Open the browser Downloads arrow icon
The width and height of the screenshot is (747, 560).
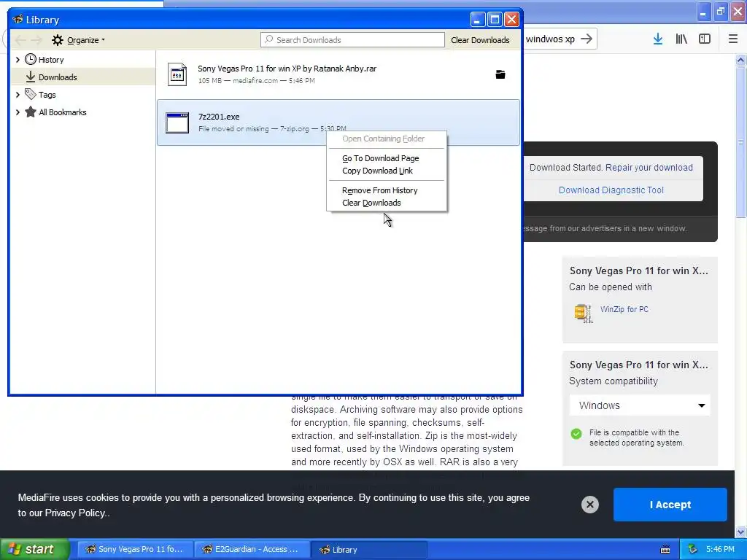point(658,39)
